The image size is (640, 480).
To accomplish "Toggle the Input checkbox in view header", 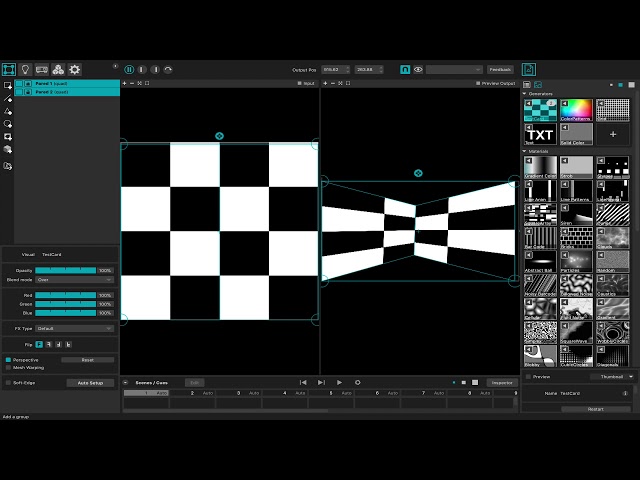I will (299, 83).
